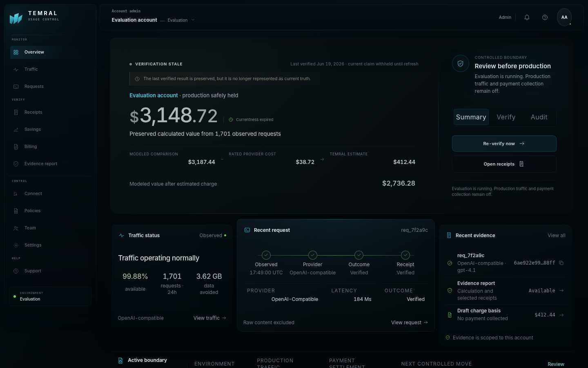The image size is (588, 368).
Task: Click the Open receipts button
Action: point(504,164)
